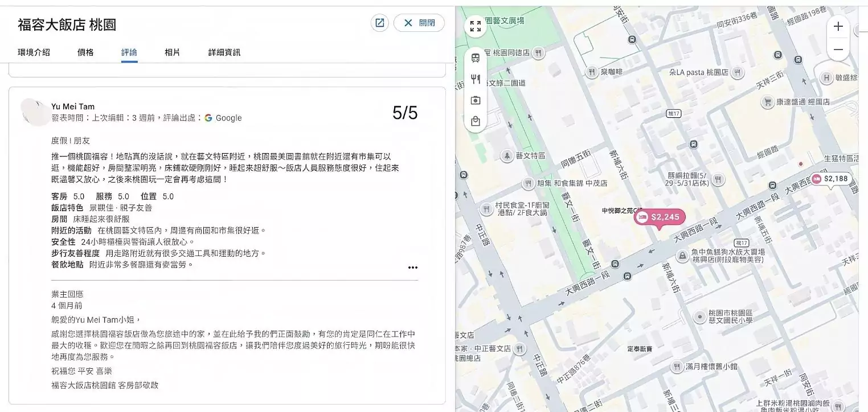The width and height of the screenshot is (868, 412).
Task: Open the 詳細資訊 tab
Action: (x=224, y=52)
